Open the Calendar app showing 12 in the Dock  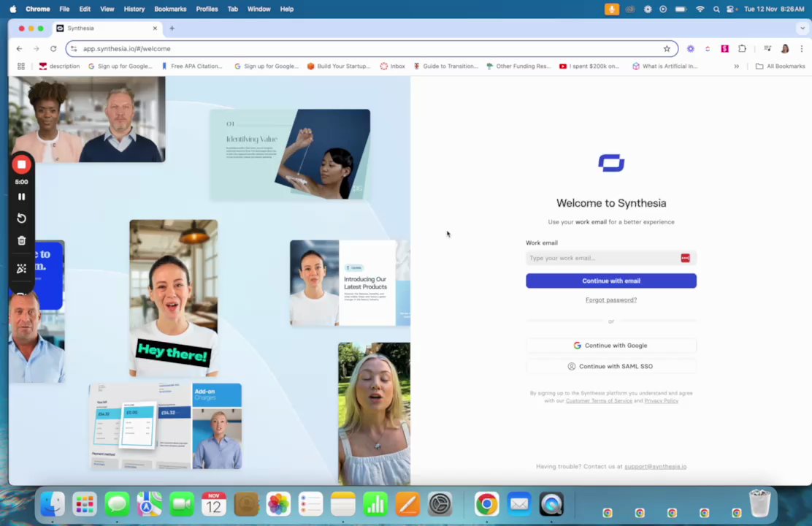(x=214, y=504)
